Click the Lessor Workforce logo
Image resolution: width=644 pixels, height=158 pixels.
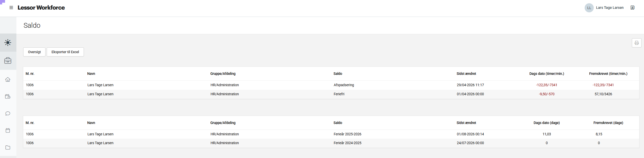41,8
